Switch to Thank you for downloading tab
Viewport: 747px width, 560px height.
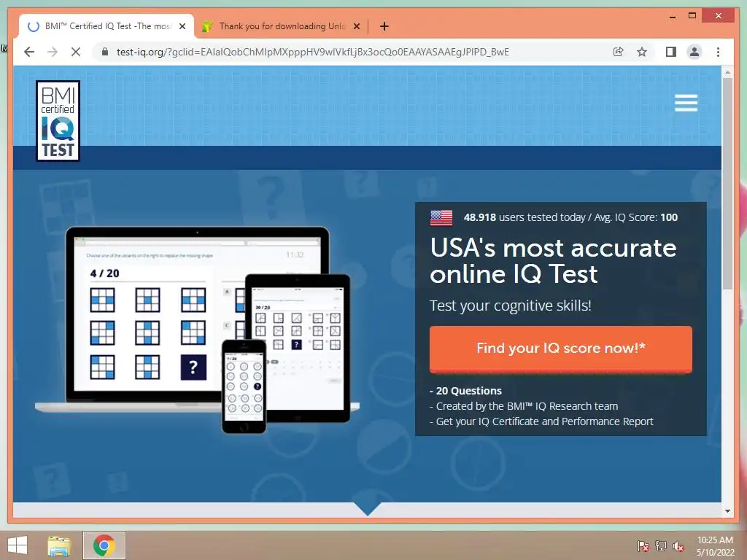tap(282, 26)
